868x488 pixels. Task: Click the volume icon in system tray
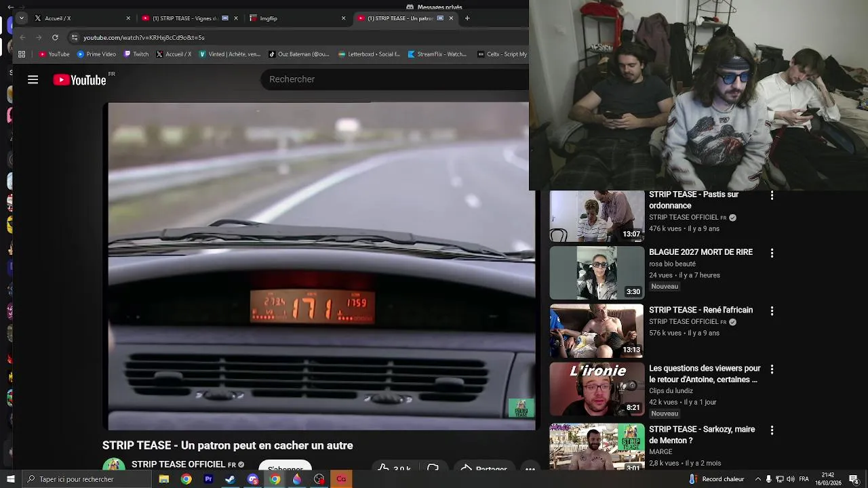[791, 479]
